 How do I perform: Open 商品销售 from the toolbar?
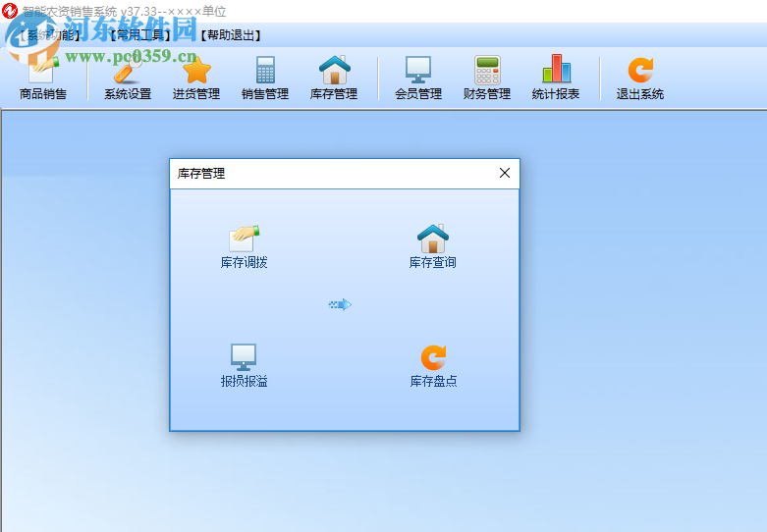point(43,79)
